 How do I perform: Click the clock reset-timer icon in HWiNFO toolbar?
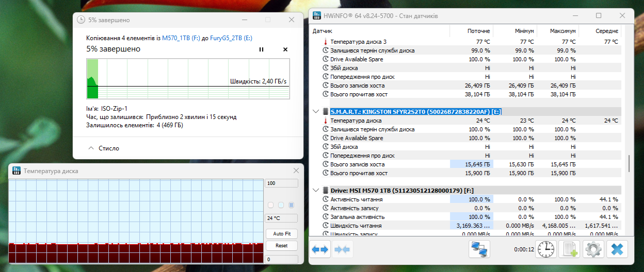(x=545, y=249)
